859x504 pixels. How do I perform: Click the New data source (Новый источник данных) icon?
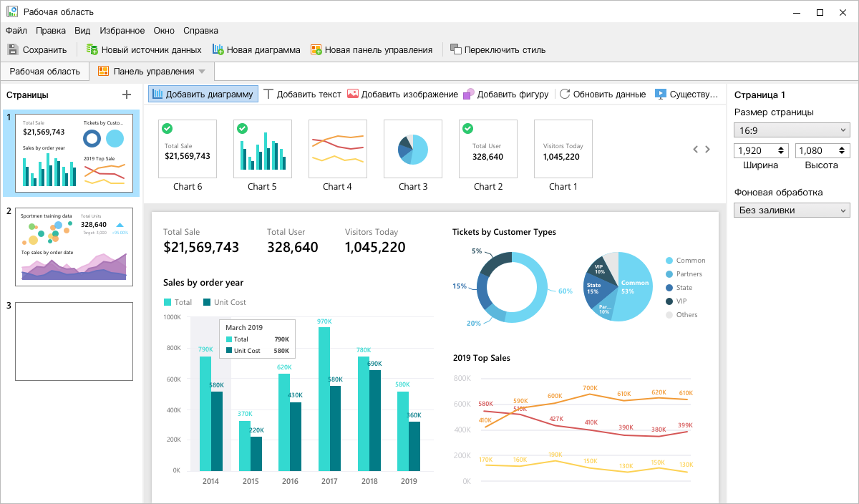tap(92, 49)
